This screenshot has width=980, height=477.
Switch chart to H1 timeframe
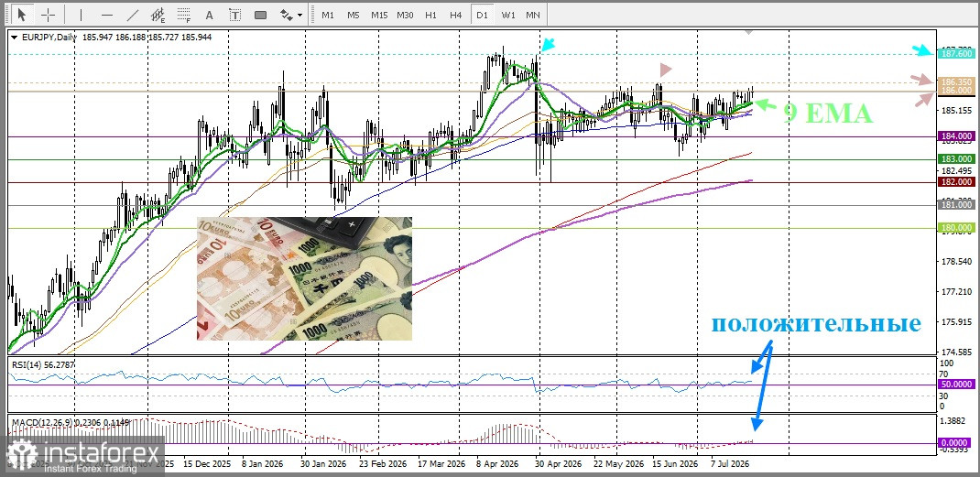(x=430, y=15)
